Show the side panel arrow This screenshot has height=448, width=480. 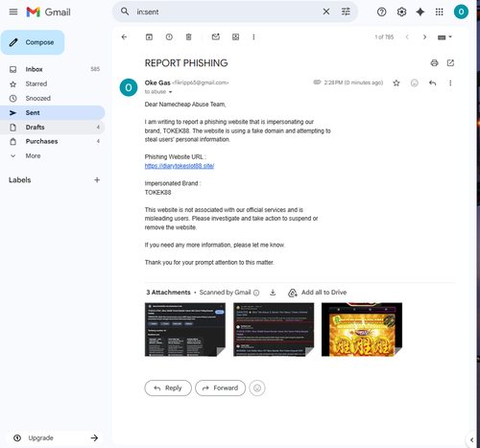(471, 440)
